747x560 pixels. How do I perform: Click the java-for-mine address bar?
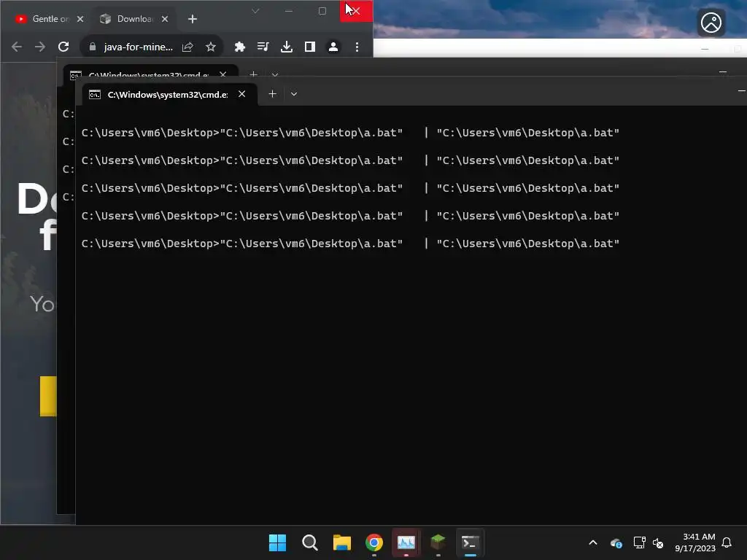click(138, 47)
